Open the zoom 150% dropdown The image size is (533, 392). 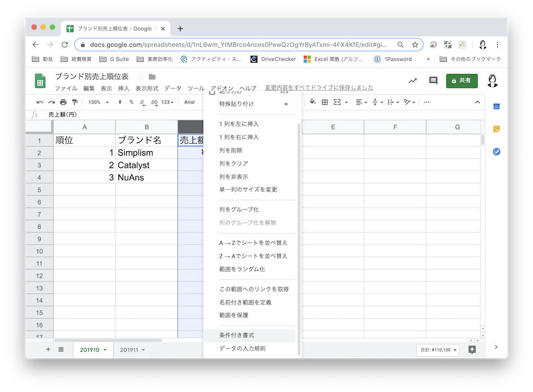(x=98, y=102)
